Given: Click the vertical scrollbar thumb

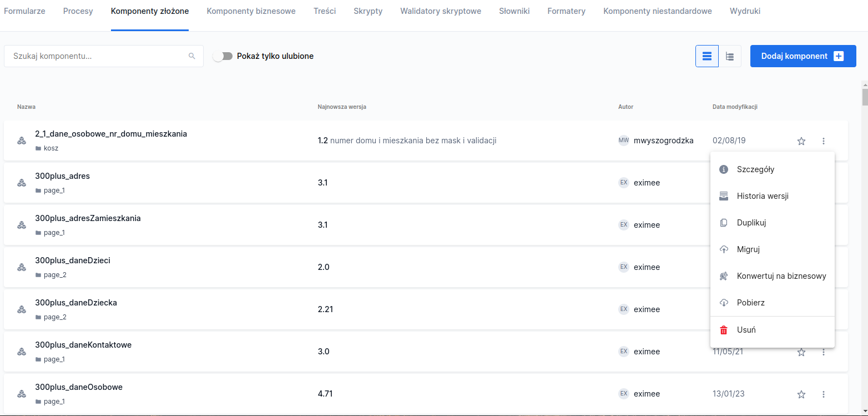Looking at the screenshot, I should click(865, 96).
